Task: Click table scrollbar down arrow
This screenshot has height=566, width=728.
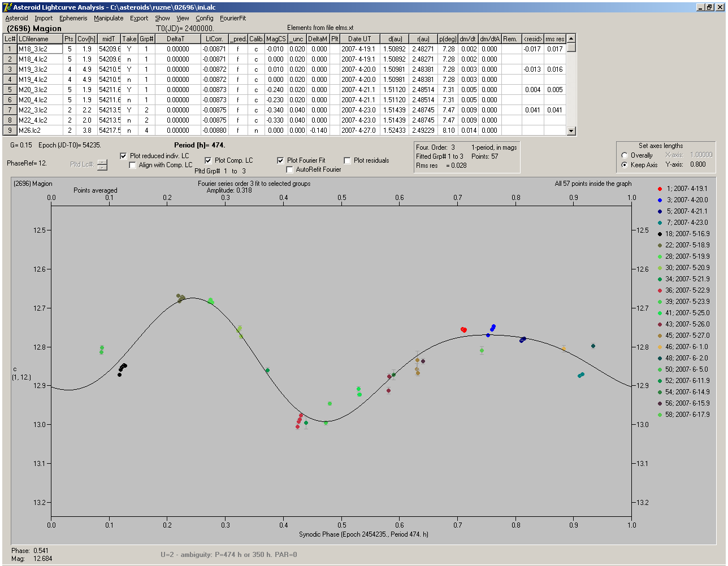Action: point(571,131)
